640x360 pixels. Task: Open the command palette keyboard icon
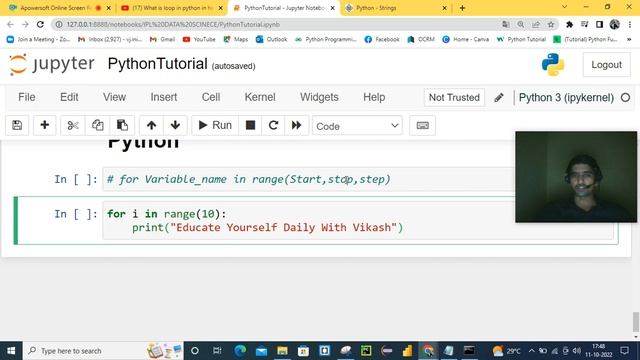pyautogui.click(x=422, y=125)
